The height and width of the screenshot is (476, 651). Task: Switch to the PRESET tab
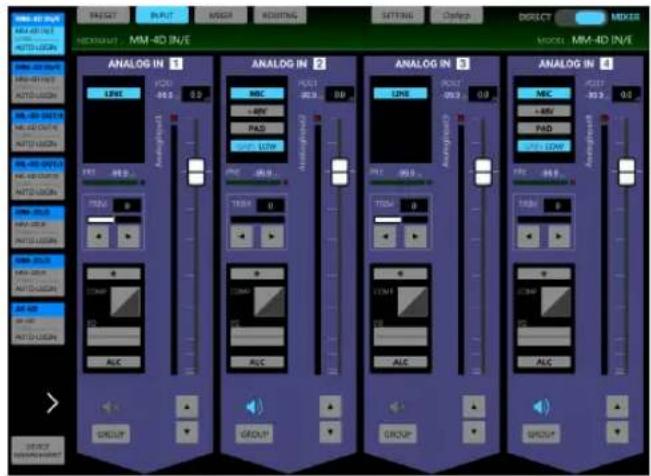pos(103,16)
